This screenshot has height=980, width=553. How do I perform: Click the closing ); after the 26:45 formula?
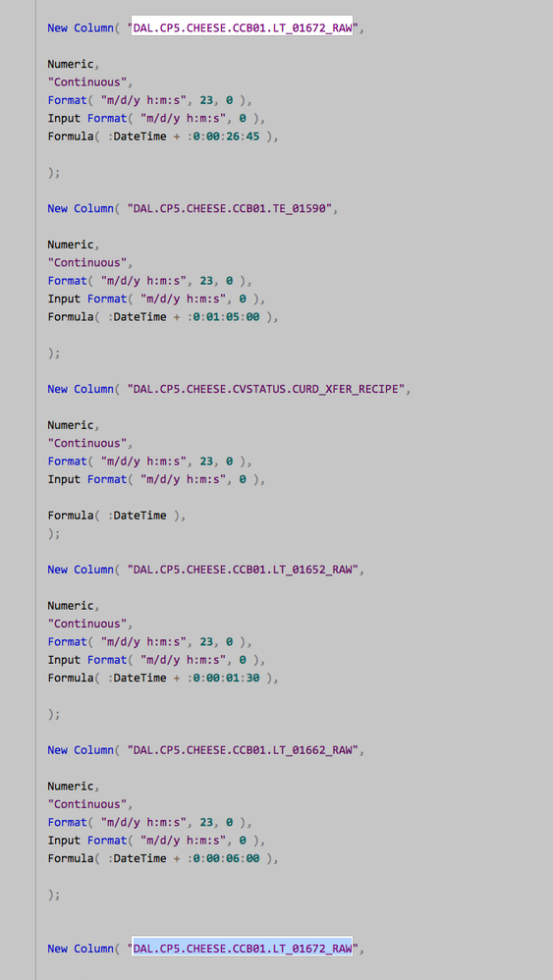click(x=54, y=173)
